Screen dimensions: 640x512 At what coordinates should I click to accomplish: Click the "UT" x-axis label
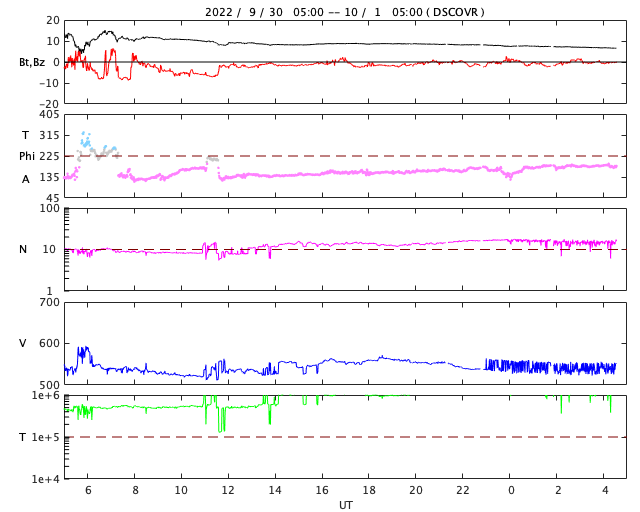point(345,505)
